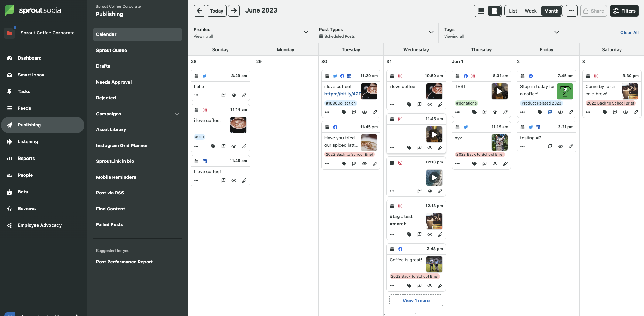
Task: Expand the Campaigns submenu
Action: coord(177,114)
